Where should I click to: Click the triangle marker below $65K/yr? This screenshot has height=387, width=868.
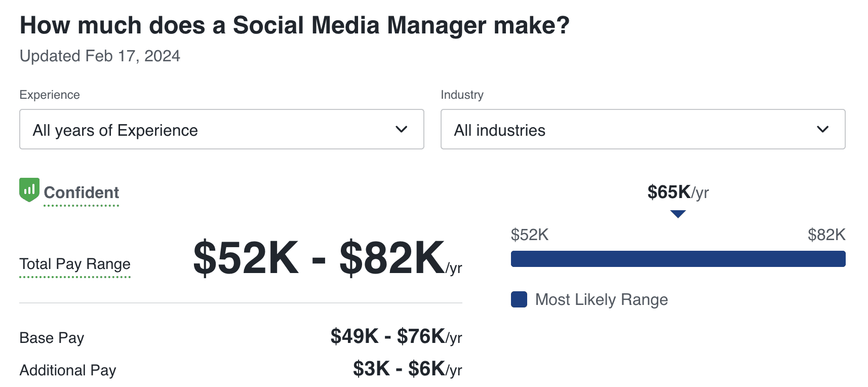(678, 214)
